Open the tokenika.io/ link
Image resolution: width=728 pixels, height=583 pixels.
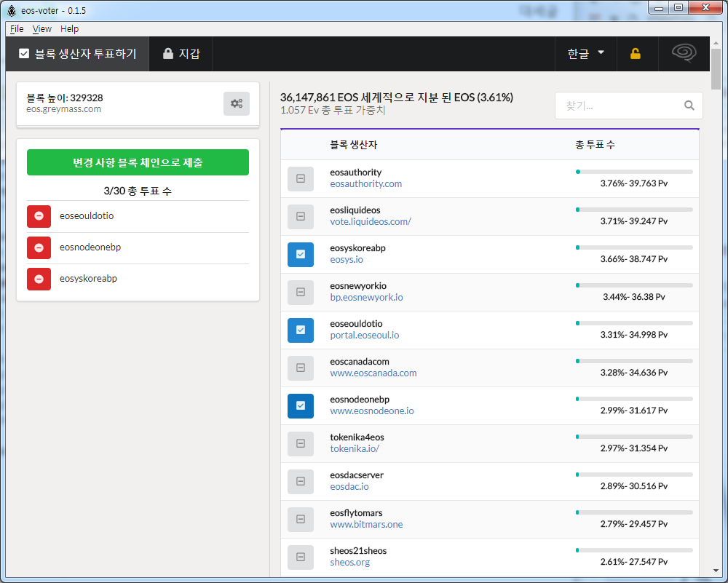point(355,449)
